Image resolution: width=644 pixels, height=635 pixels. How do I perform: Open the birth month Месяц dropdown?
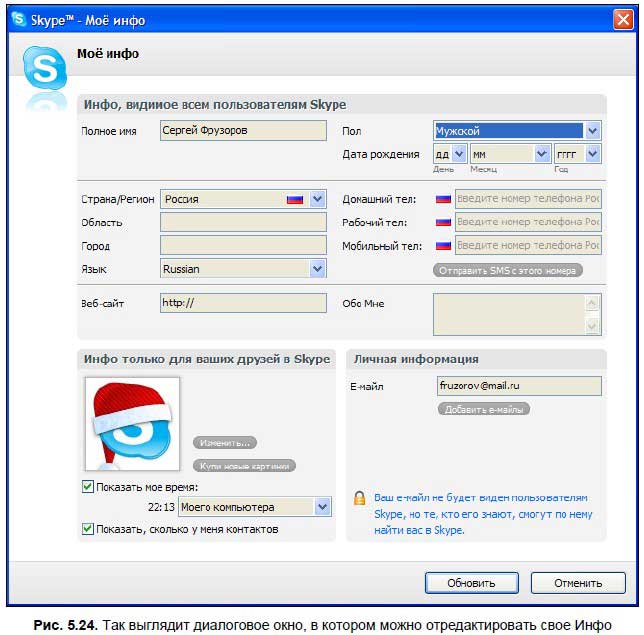541,154
